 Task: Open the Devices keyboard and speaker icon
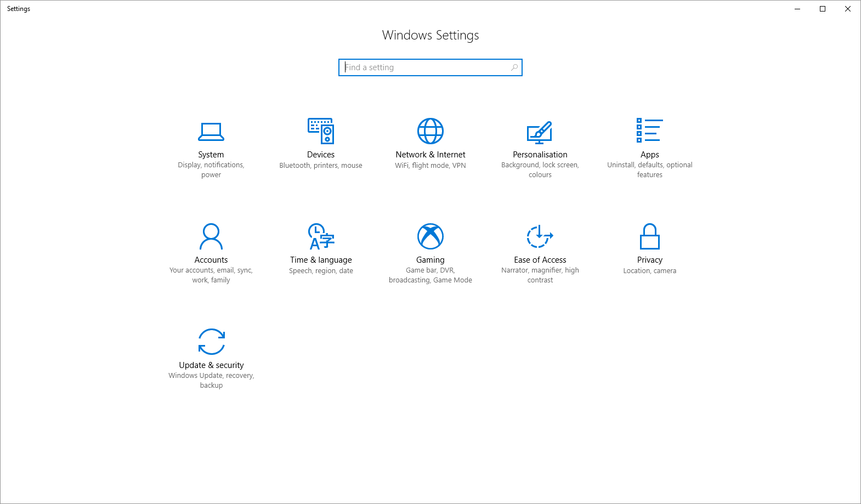(x=321, y=131)
